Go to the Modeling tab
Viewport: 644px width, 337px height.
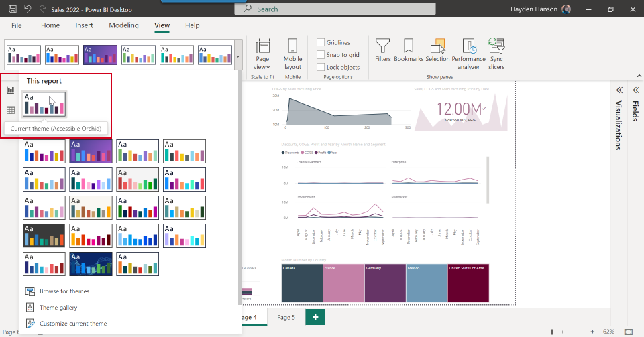(123, 25)
